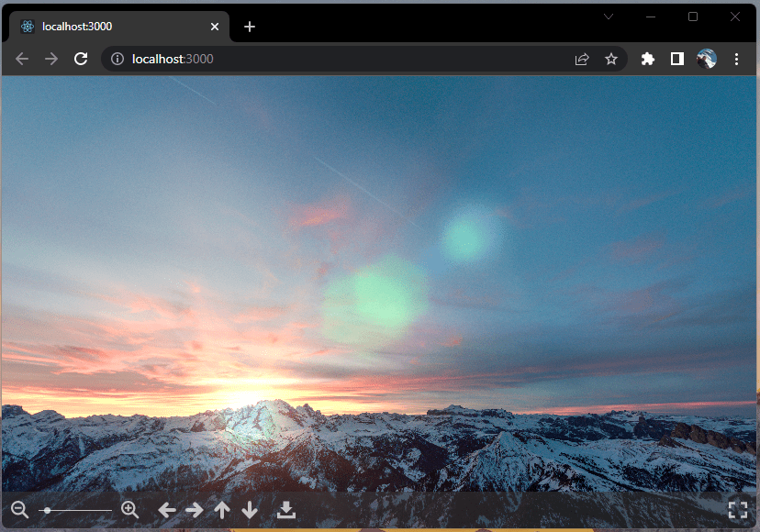Open a new browser tab

point(249,26)
